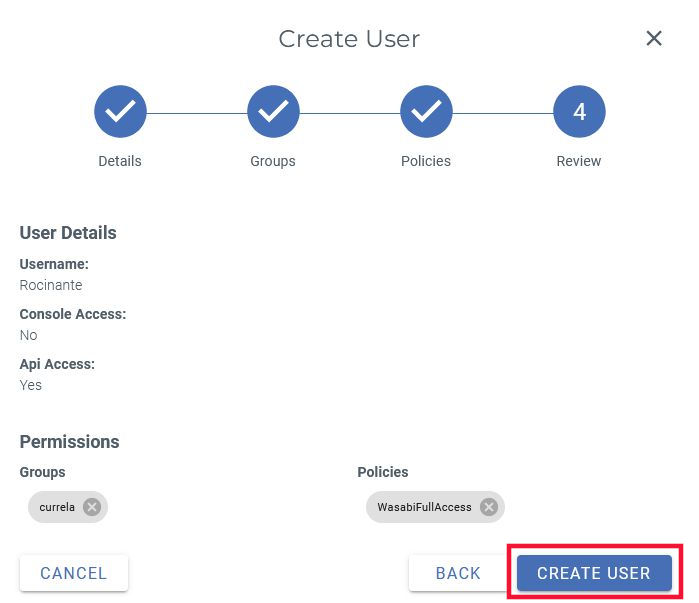Click the Api Access value Yes

point(31,385)
